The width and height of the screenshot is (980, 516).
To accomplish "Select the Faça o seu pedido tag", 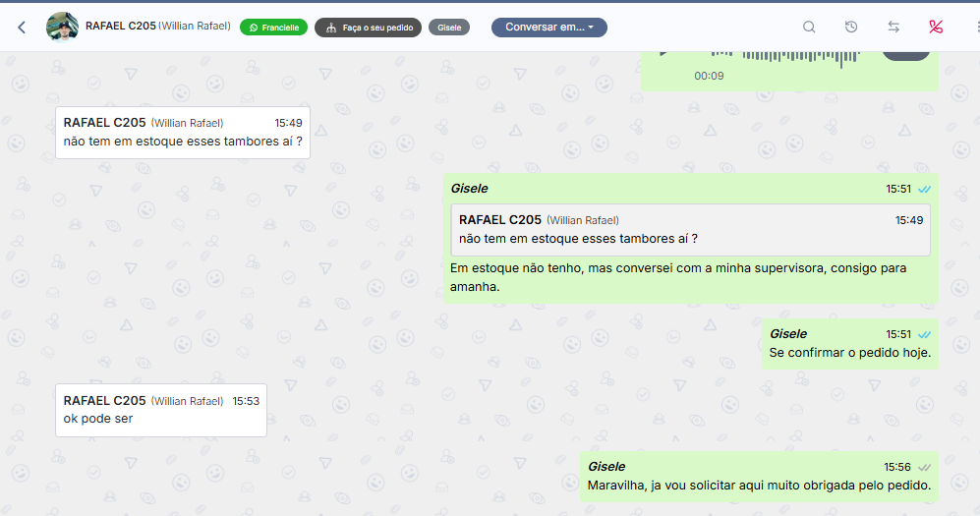I will point(369,28).
